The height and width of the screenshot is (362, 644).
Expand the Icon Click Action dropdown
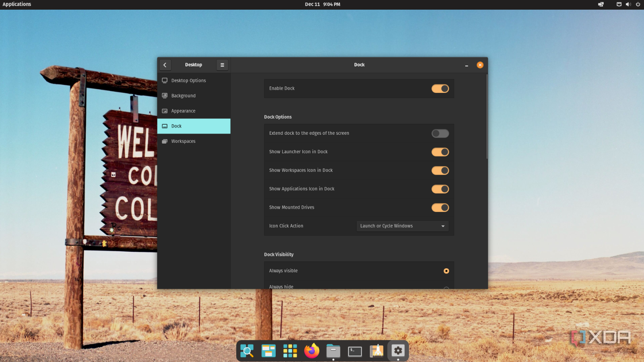pyautogui.click(x=402, y=226)
